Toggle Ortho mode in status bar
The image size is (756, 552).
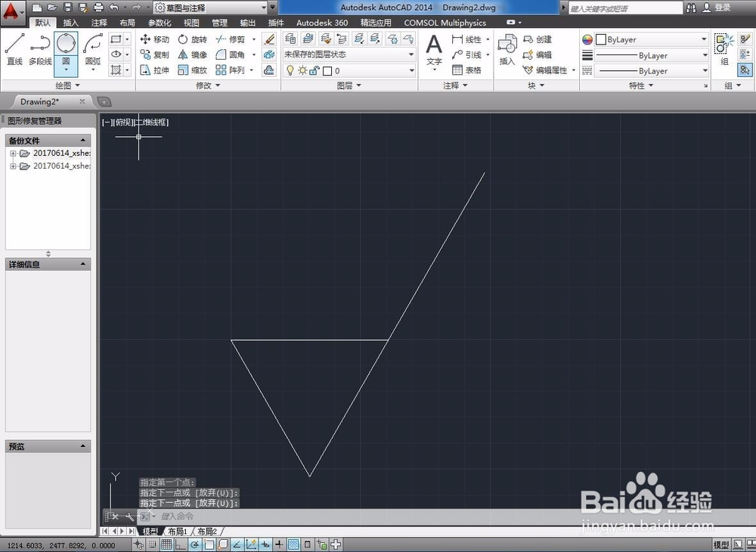tap(181, 544)
